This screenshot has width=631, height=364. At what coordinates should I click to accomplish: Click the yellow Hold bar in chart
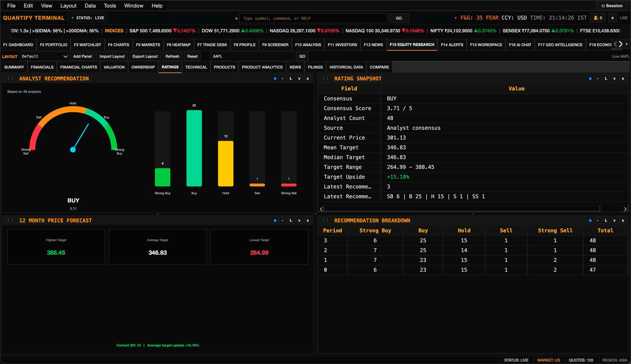click(x=226, y=163)
